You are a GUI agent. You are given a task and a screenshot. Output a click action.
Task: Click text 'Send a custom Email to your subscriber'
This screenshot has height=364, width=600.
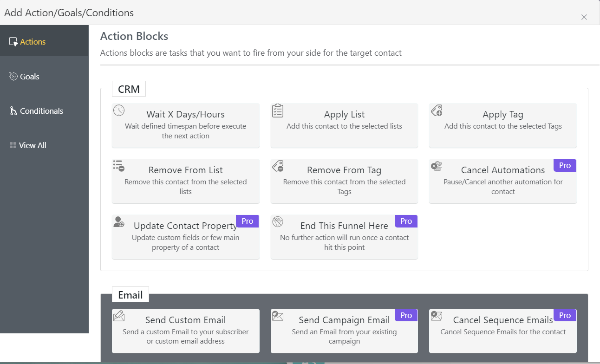click(186, 332)
